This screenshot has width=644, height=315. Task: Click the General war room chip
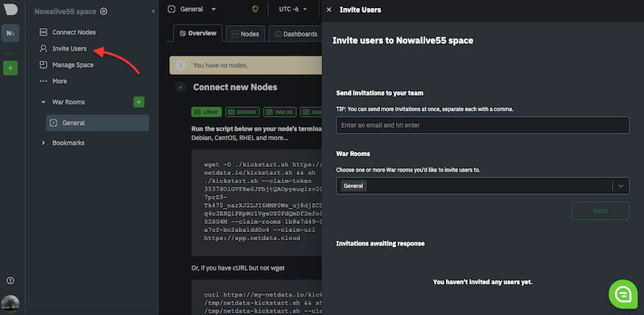(x=353, y=186)
